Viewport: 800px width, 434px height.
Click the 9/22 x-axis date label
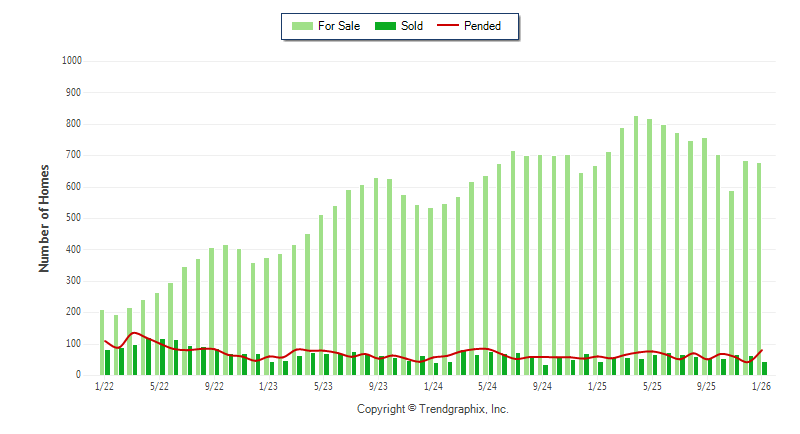[x=213, y=386]
